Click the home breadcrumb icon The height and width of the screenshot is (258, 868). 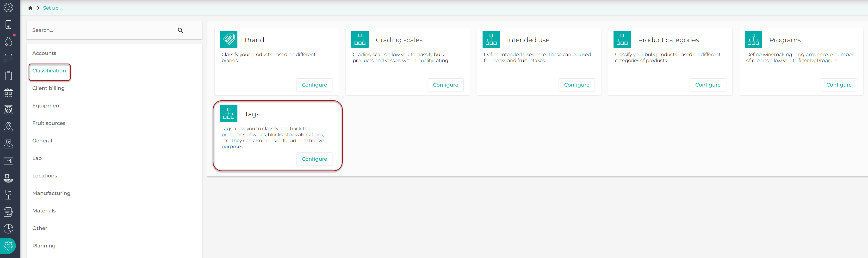30,8
